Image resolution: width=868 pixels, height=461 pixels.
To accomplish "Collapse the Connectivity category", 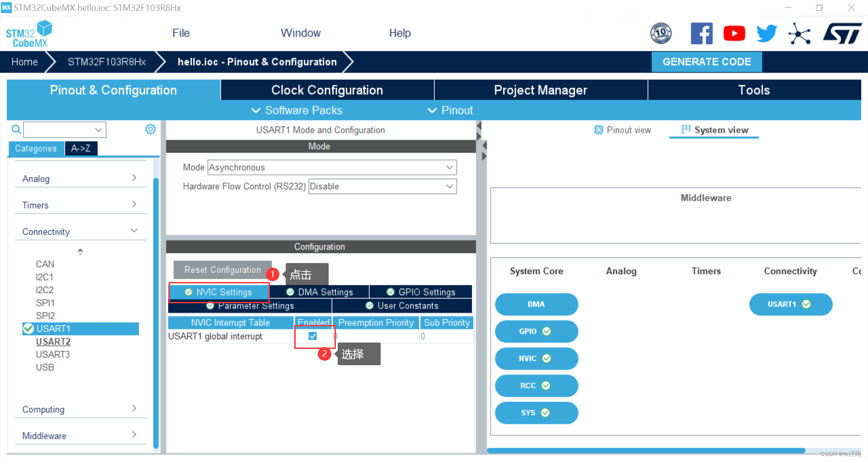I will click(x=80, y=231).
